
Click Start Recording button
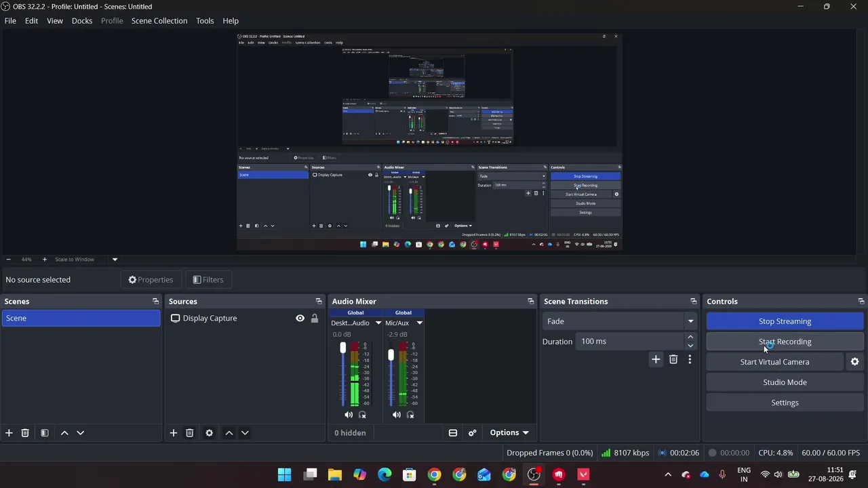pos(785,342)
